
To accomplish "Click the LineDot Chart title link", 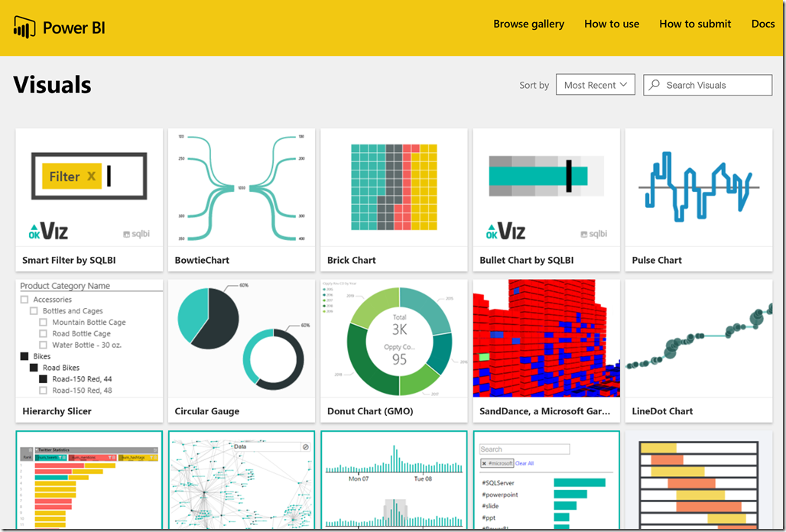I will (662, 411).
